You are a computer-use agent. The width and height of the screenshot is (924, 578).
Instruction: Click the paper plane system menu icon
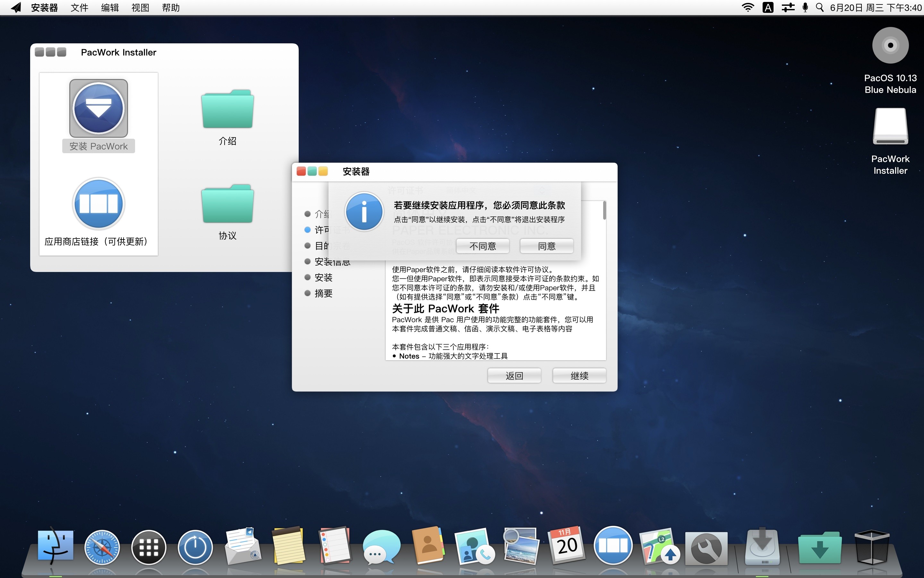click(x=16, y=8)
